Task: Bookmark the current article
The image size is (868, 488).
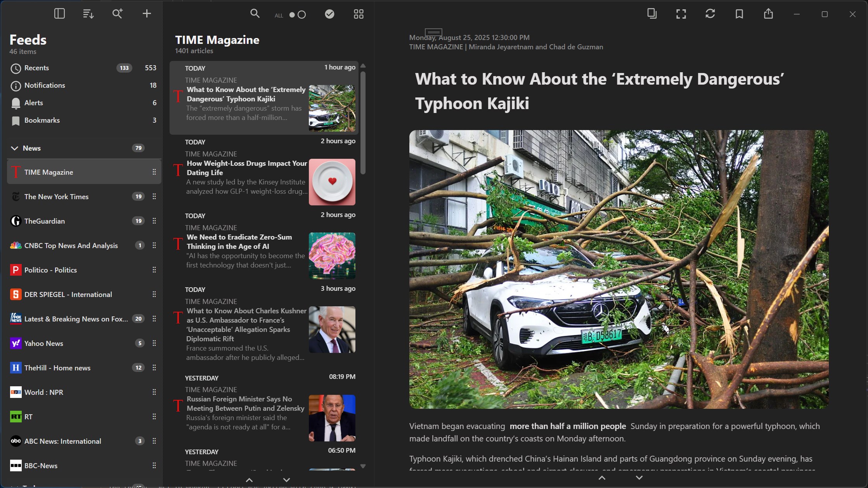Action: click(739, 14)
